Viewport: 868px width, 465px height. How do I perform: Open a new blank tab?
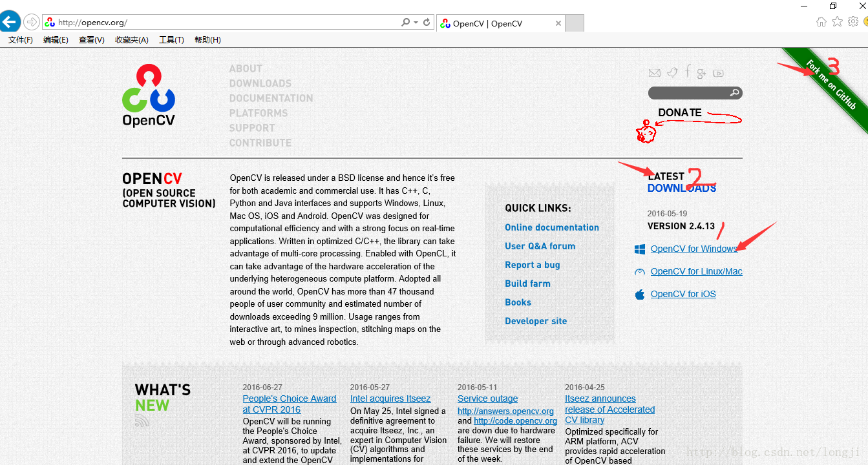(575, 23)
